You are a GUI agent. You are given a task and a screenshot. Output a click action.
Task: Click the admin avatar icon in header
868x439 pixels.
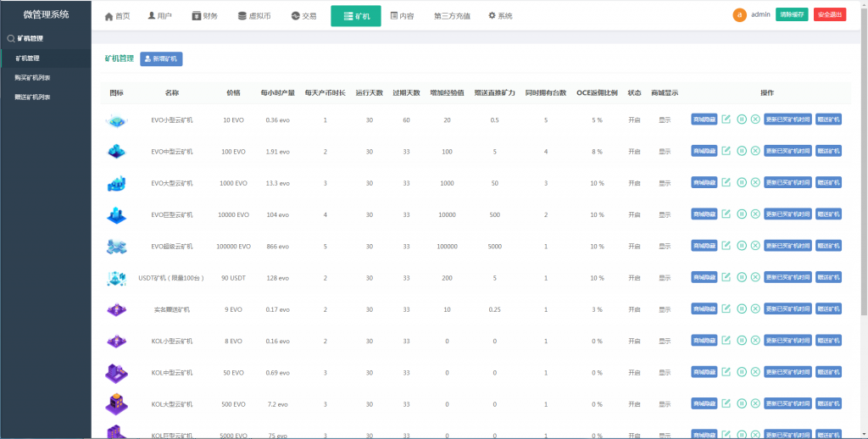739,15
